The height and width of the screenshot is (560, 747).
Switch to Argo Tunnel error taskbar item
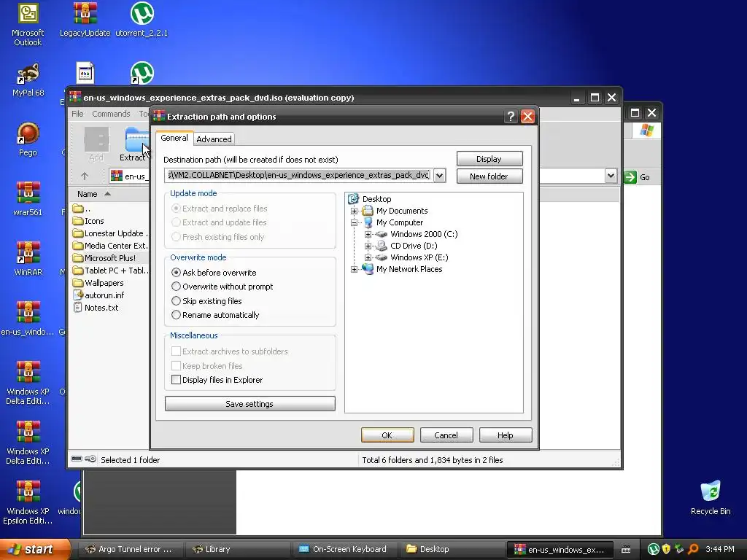click(x=130, y=550)
